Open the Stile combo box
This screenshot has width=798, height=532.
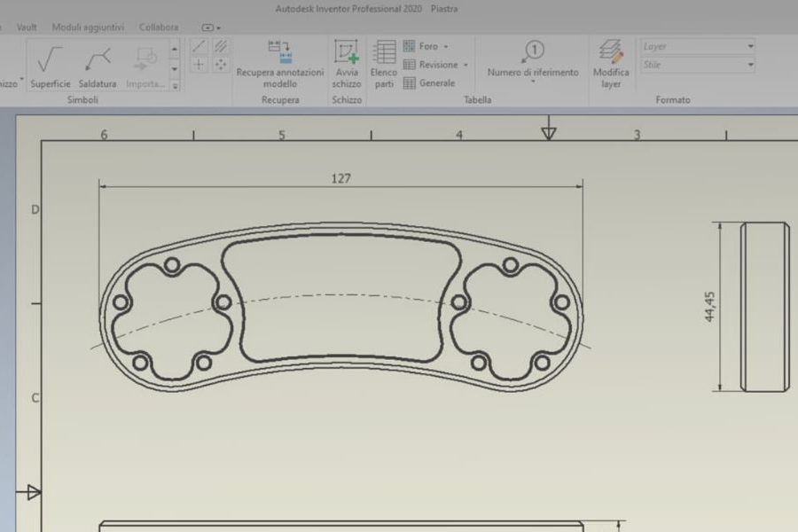click(x=750, y=63)
